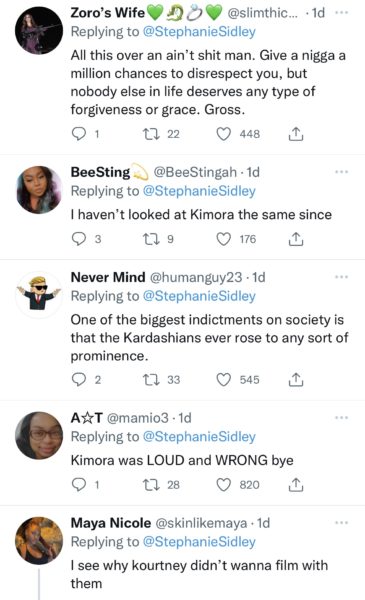Image resolution: width=365 pixels, height=600 pixels.
Task: Open @StephanieSidley link under BeeSting
Action: pos(199,191)
